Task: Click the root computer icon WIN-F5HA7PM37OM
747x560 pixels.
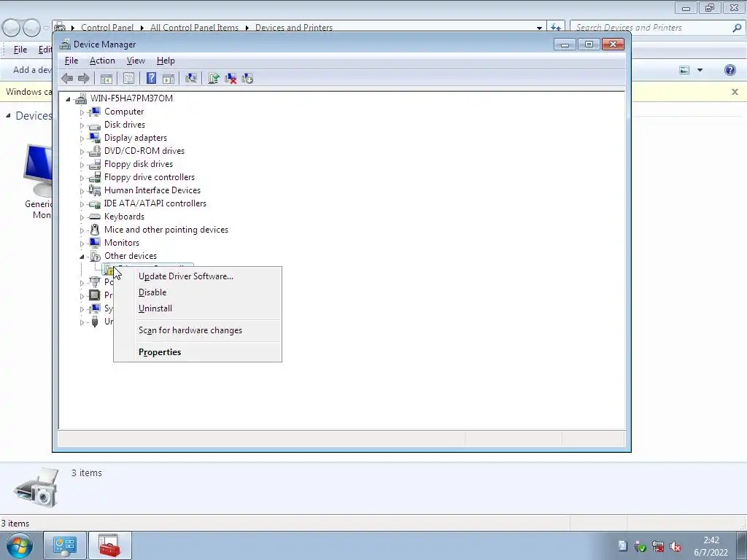Action: point(81,98)
